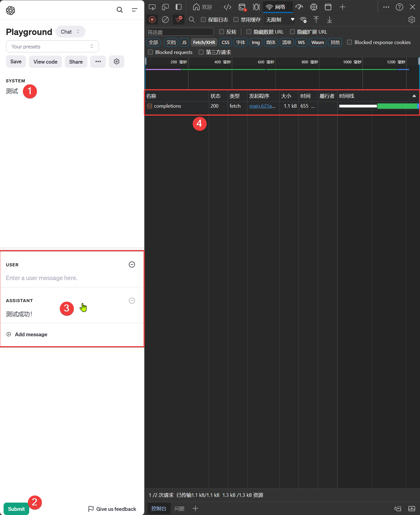Toggle the network filter bar icon
420x515 pixels.
click(x=179, y=20)
